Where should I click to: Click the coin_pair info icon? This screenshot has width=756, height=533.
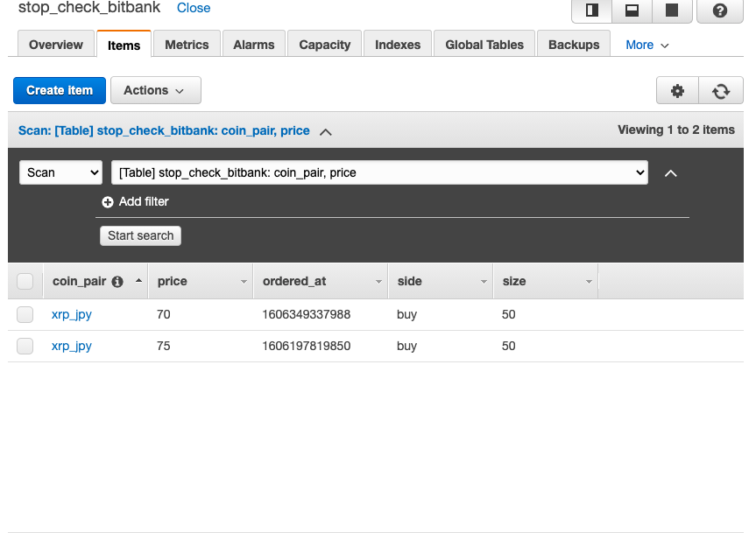coord(117,282)
